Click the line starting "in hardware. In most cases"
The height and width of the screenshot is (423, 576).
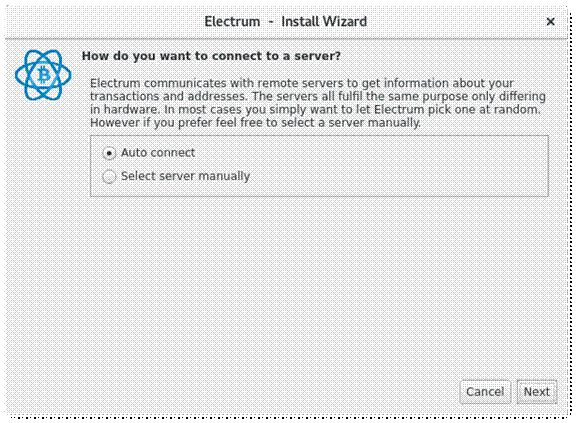315,109
